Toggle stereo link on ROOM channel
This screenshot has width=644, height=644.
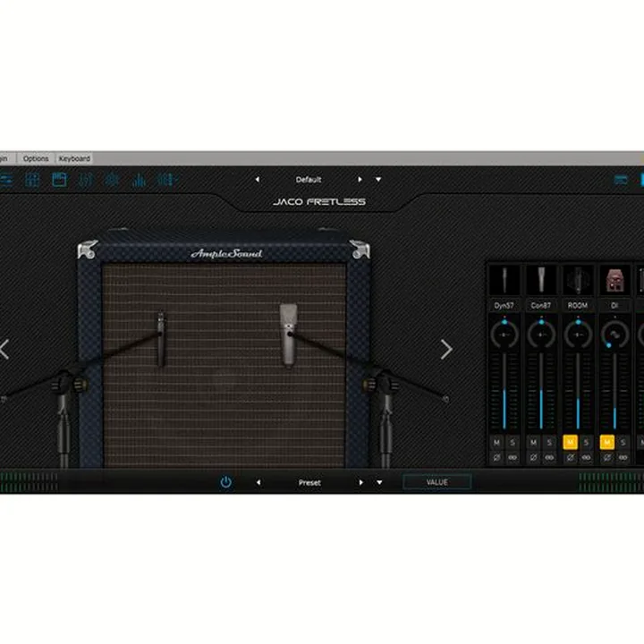tap(586, 457)
